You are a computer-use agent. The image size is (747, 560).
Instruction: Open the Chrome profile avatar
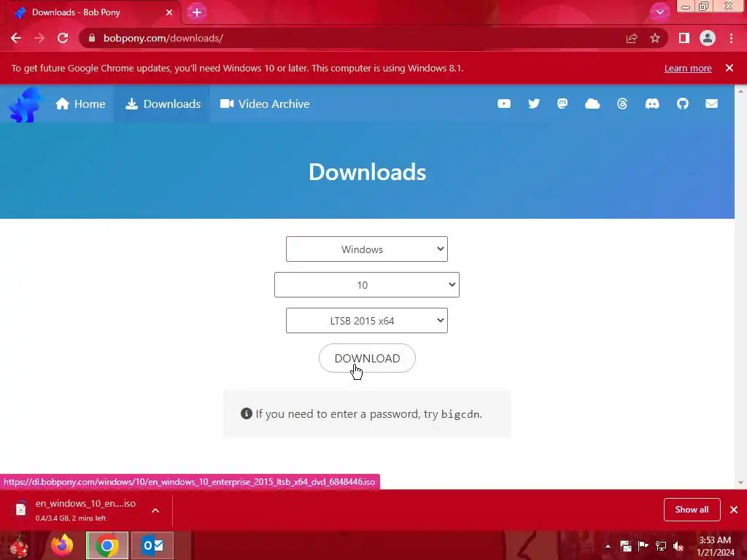click(x=708, y=38)
